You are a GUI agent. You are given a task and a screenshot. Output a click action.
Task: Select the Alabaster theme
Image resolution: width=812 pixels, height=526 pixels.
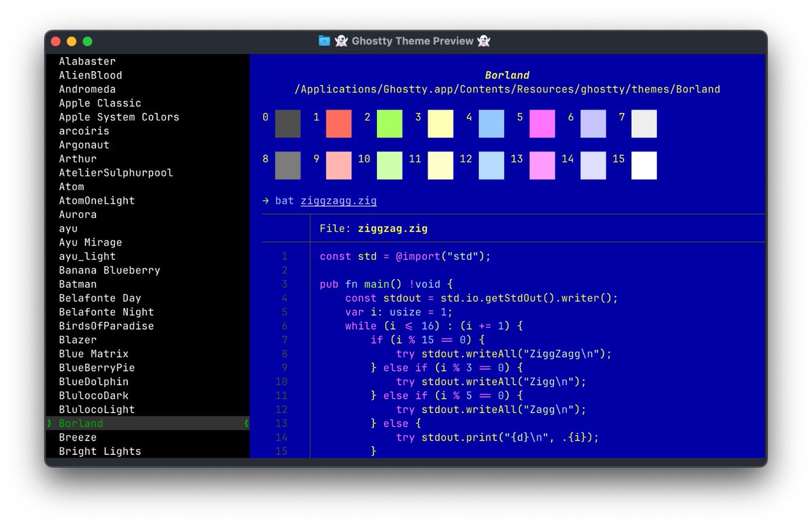(x=87, y=62)
